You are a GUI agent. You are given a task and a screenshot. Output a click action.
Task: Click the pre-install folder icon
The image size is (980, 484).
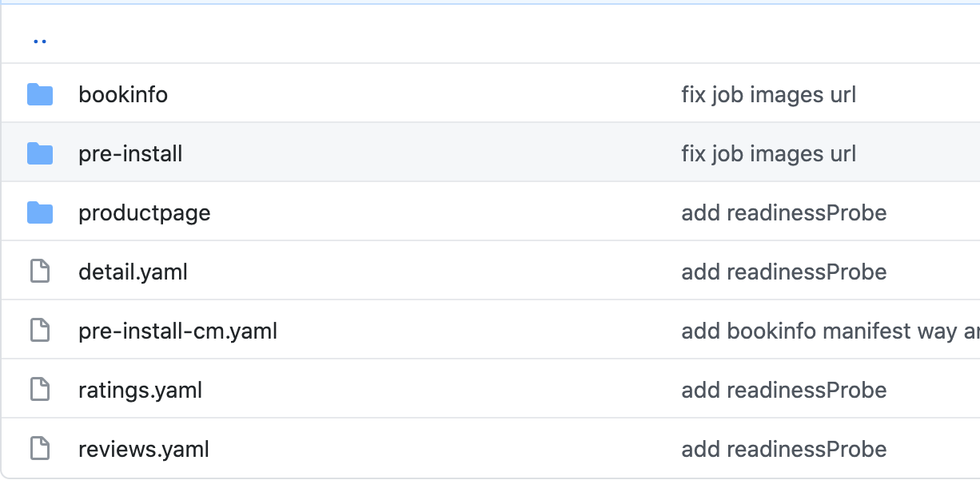[x=40, y=153]
